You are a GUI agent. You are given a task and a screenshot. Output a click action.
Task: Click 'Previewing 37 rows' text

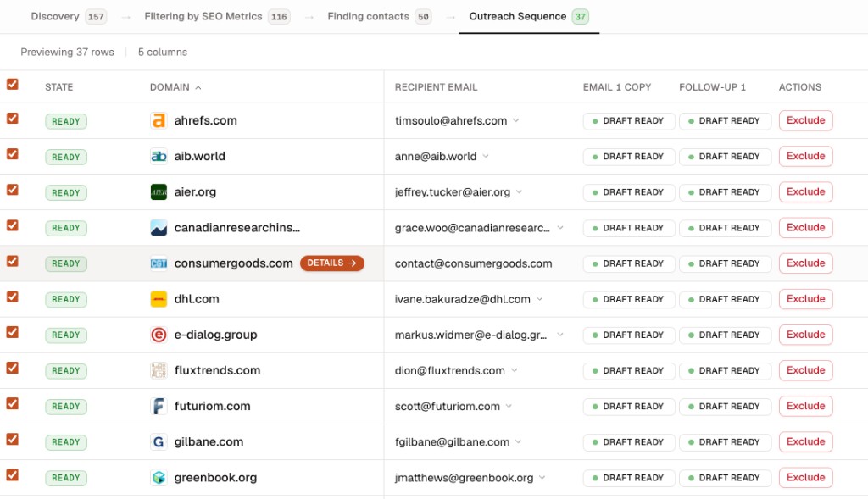(x=67, y=52)
